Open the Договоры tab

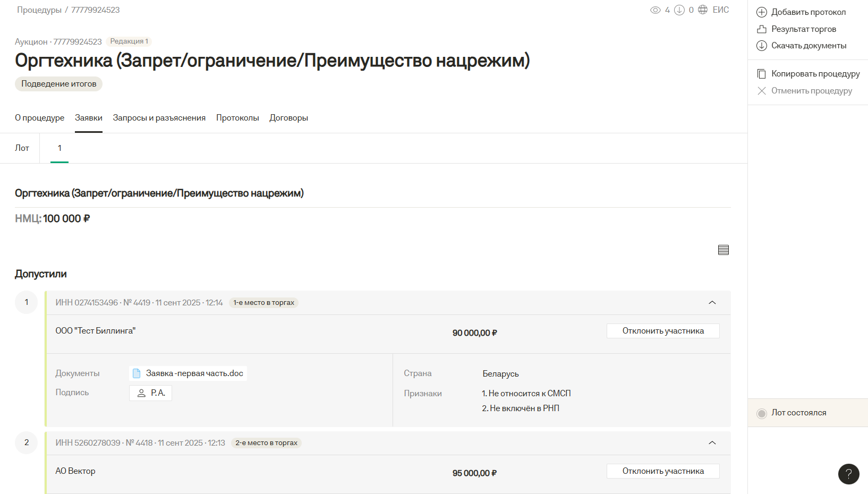(288, 118)
